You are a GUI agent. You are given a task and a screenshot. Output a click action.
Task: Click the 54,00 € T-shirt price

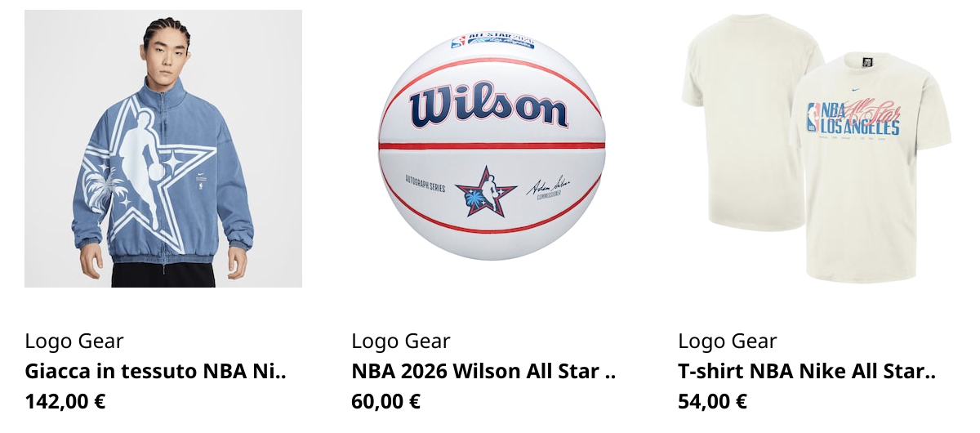[x=712, y=401]
